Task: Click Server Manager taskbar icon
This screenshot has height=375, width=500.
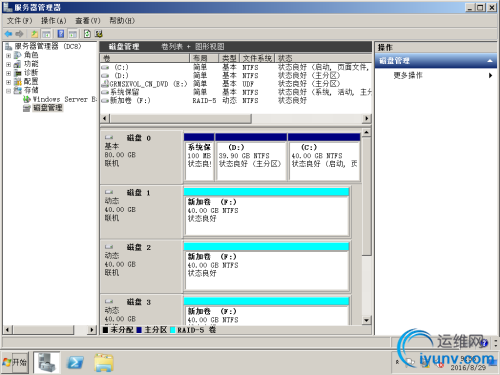Action: pyautogui.click(x=47, y=362)
